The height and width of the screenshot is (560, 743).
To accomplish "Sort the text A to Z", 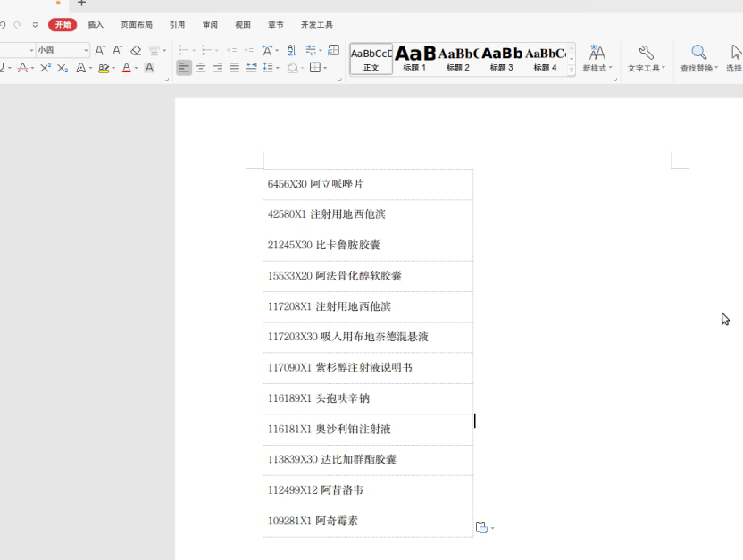I will pos(292,50).
